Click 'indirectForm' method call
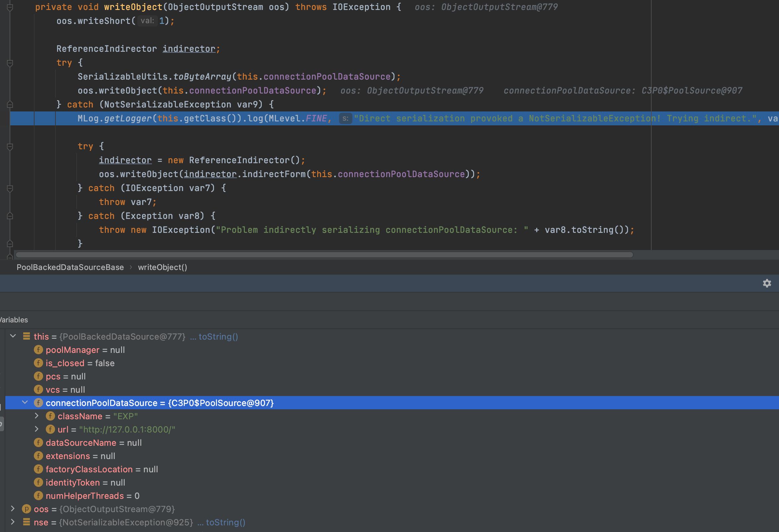This screenshot has height=532, width=779. (274, 174)
